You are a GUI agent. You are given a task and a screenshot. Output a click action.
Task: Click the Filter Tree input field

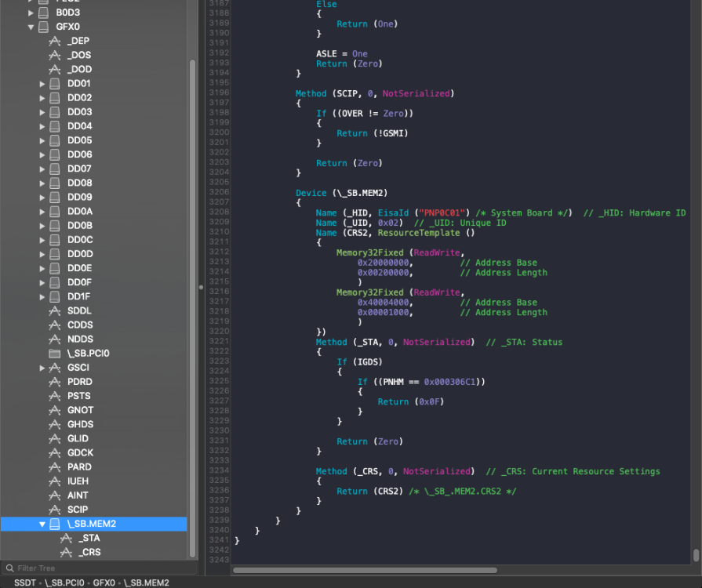pyautogui.click(x=99, y=568)
